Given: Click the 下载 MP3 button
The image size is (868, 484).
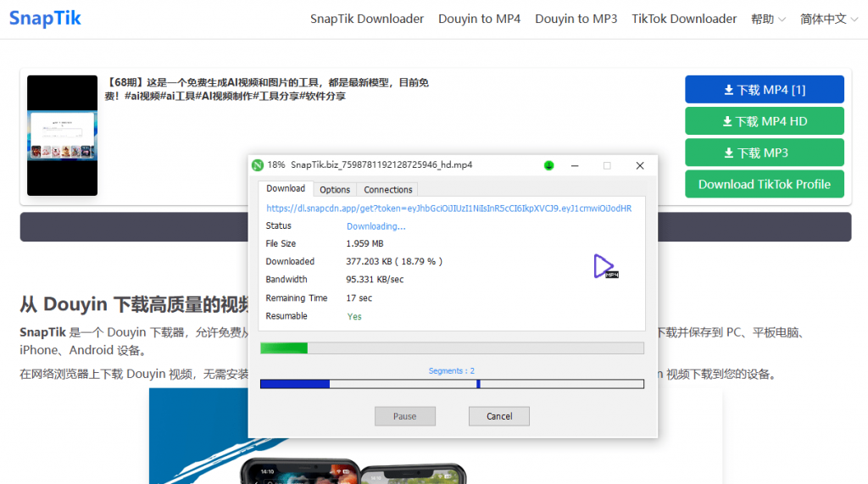Looking at the screenshot, I should click(x=764, y=153).
